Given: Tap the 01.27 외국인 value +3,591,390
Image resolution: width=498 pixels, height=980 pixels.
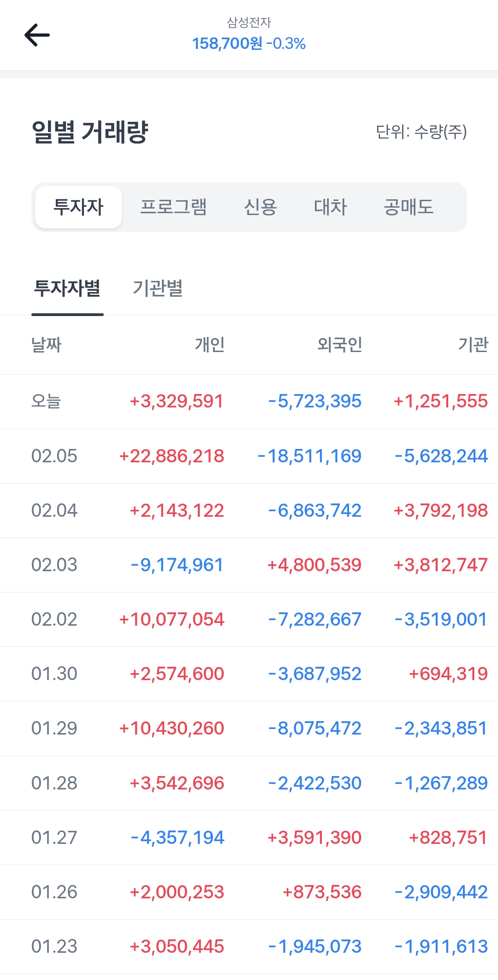Looking at the screenshot, I should [314, 837].
